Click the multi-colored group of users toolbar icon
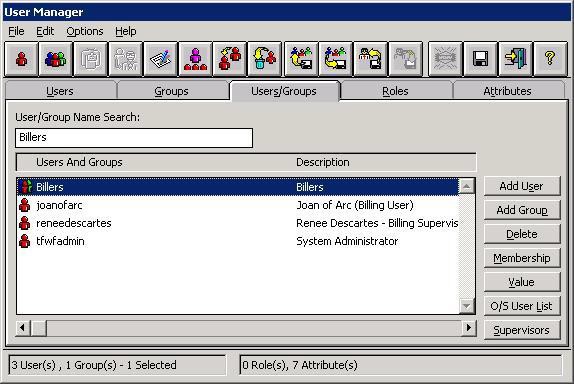The width and height of the screenshot is (574, 384). tap(56, 59)
